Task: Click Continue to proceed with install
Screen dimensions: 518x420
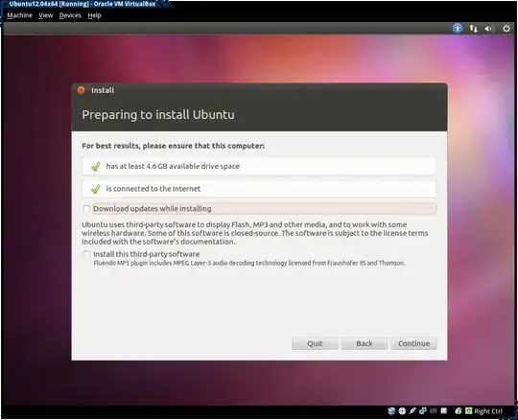Action: tap(414, 343)
